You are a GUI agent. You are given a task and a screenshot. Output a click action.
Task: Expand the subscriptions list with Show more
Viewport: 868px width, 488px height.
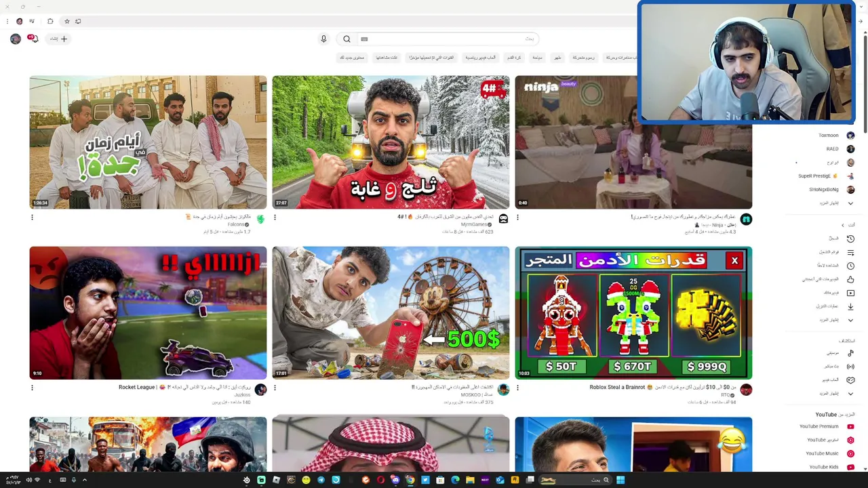[836, 203]
